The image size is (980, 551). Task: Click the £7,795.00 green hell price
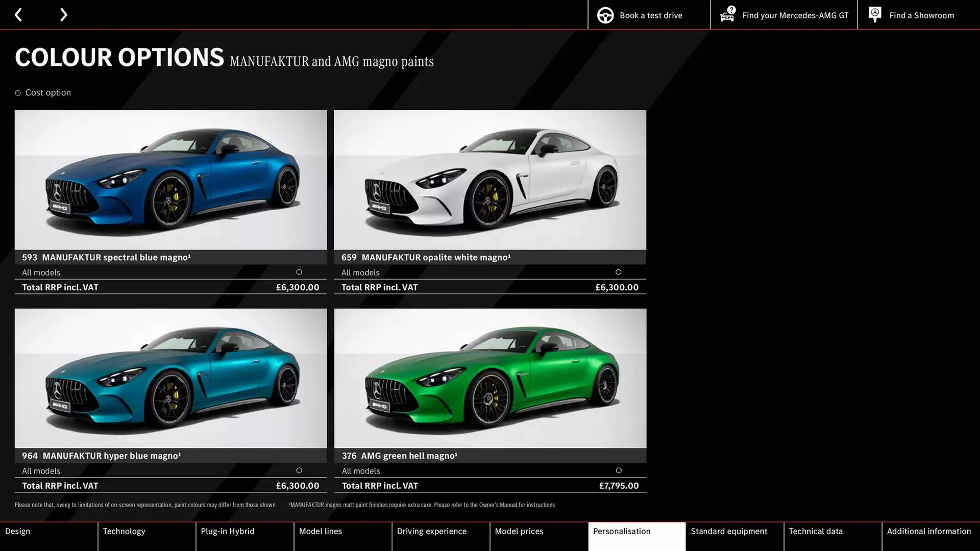click(x=619, y=486)
